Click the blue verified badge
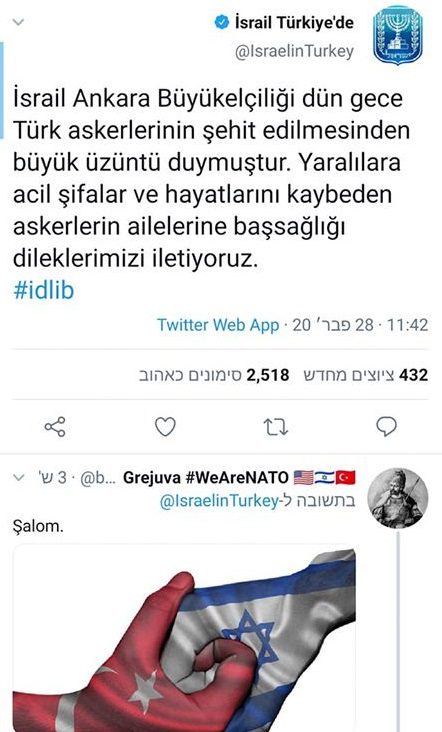This screenshot has height=732, width=442. click(222, 22)
